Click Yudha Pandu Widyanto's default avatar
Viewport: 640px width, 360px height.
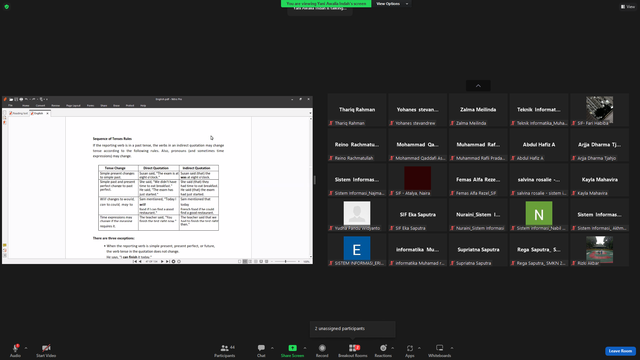click(x=357, y=213)
